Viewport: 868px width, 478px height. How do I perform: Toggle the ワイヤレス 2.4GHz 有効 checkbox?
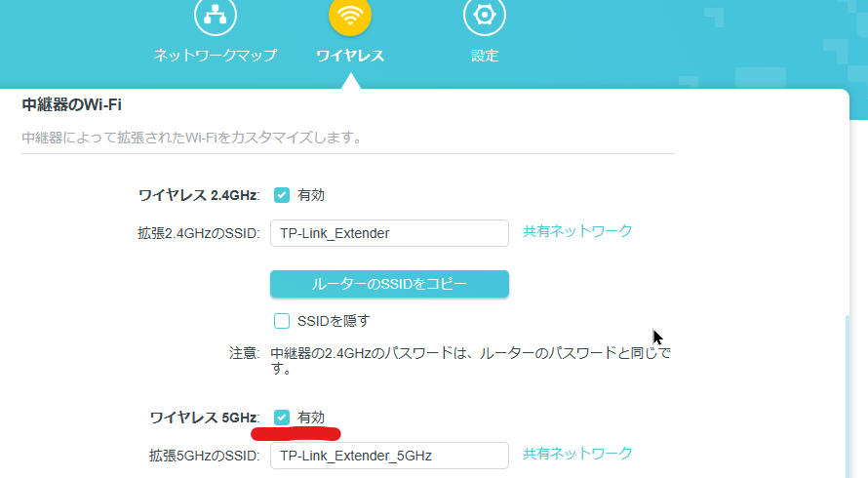click(x=282, y=195)
